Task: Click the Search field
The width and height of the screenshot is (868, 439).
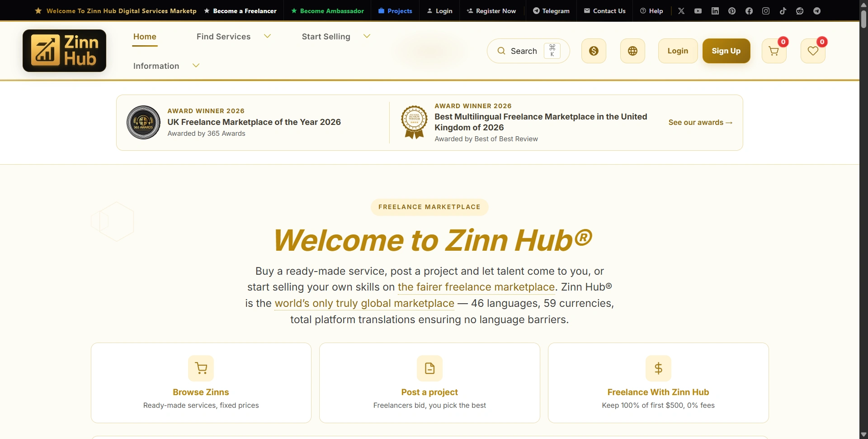Action: pos(528,51)
